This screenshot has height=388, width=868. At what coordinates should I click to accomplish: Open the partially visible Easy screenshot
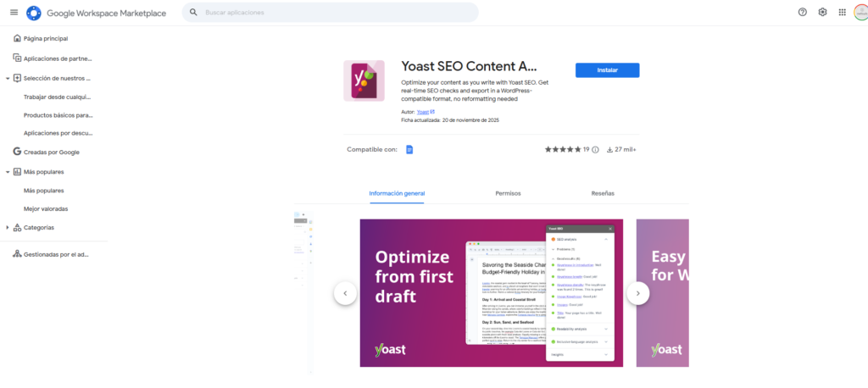663,293
